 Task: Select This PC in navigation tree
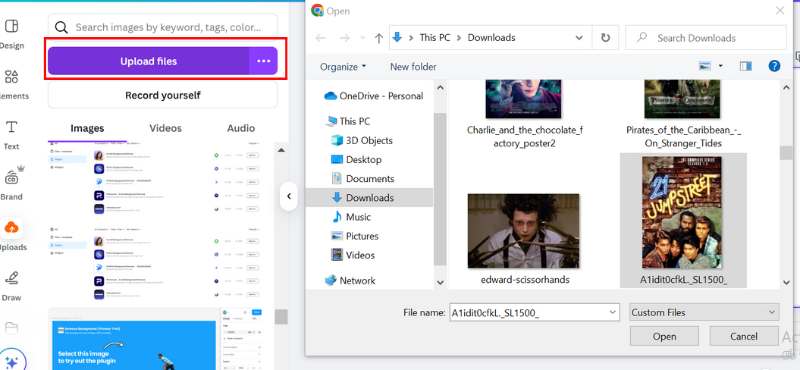coord(348,121)
